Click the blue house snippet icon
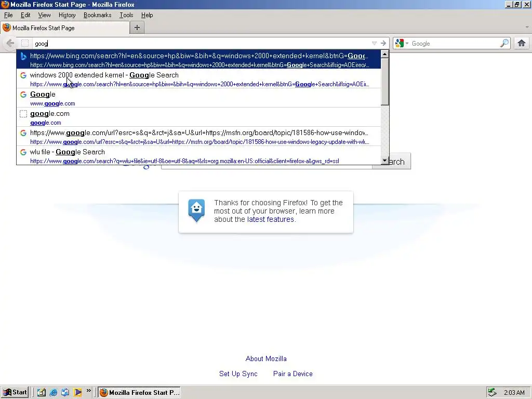This screenshot has height=399, width=532. pyautogui.click(x=196, y=210)
